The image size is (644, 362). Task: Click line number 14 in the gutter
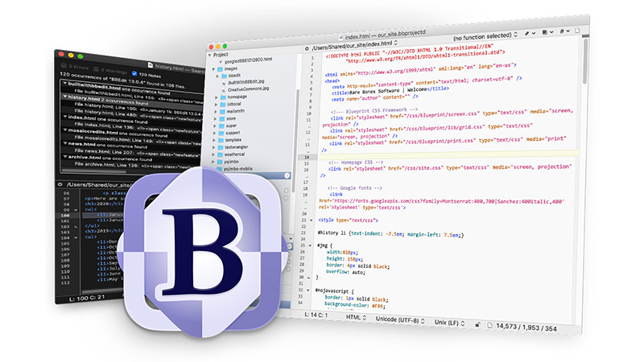(x=307, y=157)
